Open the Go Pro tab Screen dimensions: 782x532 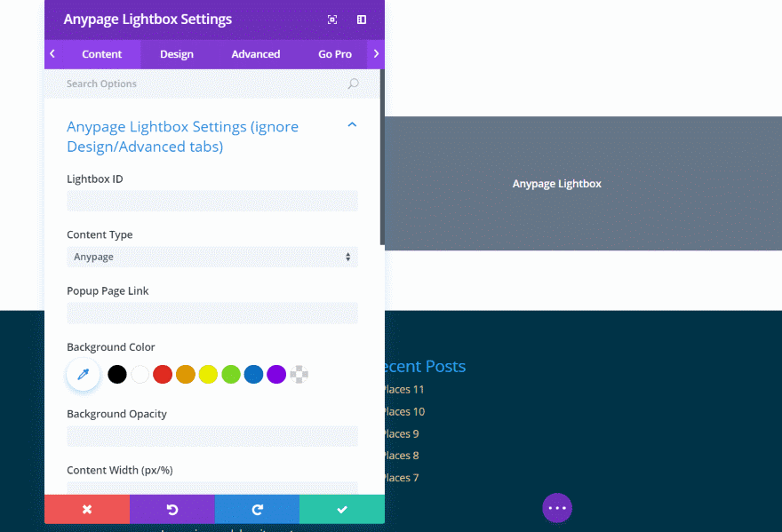[335, 54]
